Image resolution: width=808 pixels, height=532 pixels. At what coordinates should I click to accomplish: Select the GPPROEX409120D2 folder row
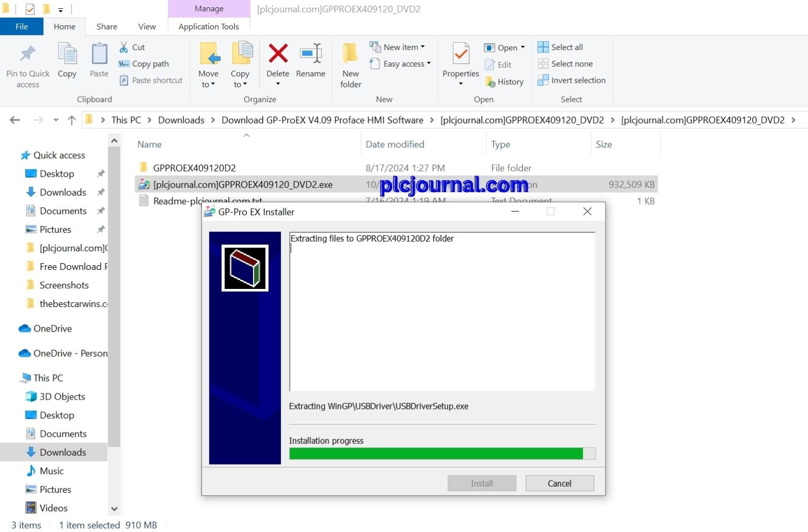[396, 168]
